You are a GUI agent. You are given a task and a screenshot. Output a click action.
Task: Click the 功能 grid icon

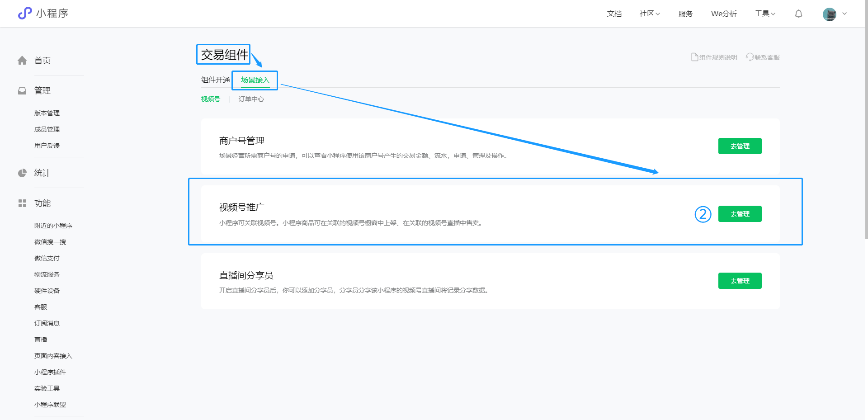point(22,203)
